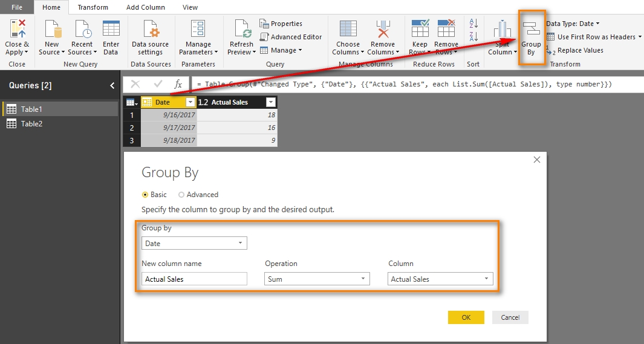
Task: Open the Operation Sum dropdown
Action: pos(317,279)
